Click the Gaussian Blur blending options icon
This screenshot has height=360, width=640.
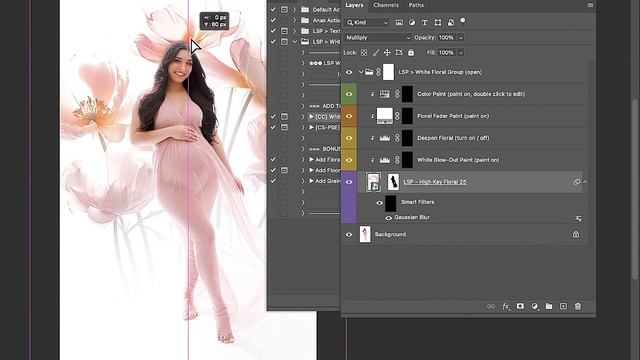point(578,218)
